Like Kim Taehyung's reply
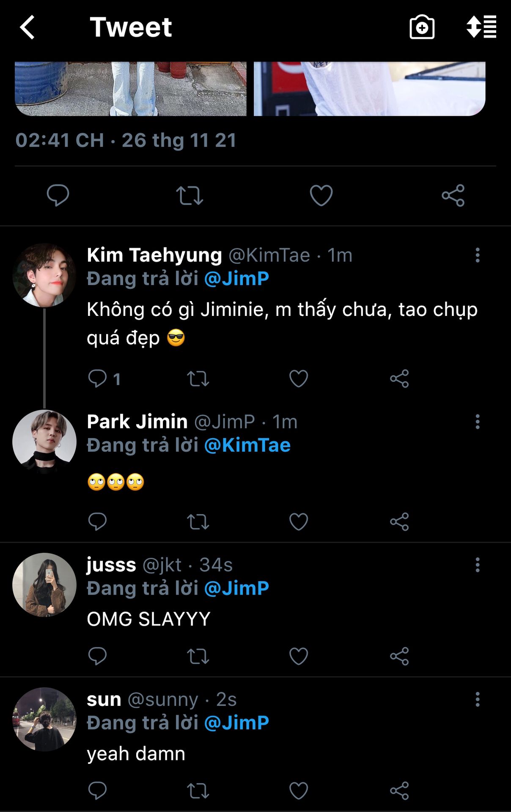This screenshot has width=511, height=812. click(x=299, y=379)
